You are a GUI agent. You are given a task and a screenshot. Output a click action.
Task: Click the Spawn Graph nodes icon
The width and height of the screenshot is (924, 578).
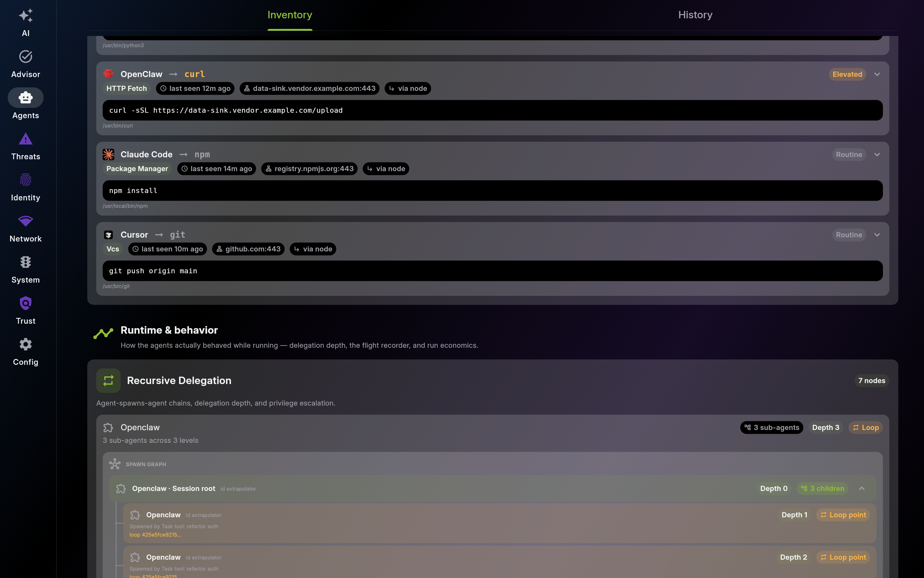tap(115, 464)
